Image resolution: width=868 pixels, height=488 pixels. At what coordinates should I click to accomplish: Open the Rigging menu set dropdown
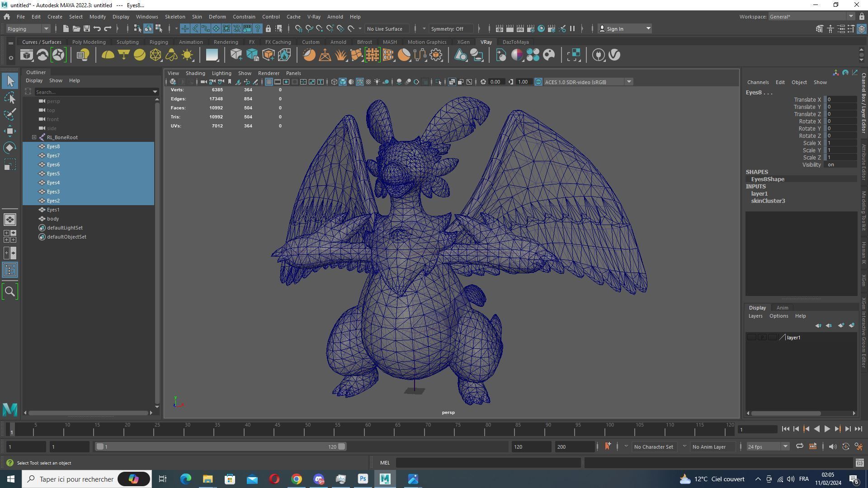[x=28, y=29]
